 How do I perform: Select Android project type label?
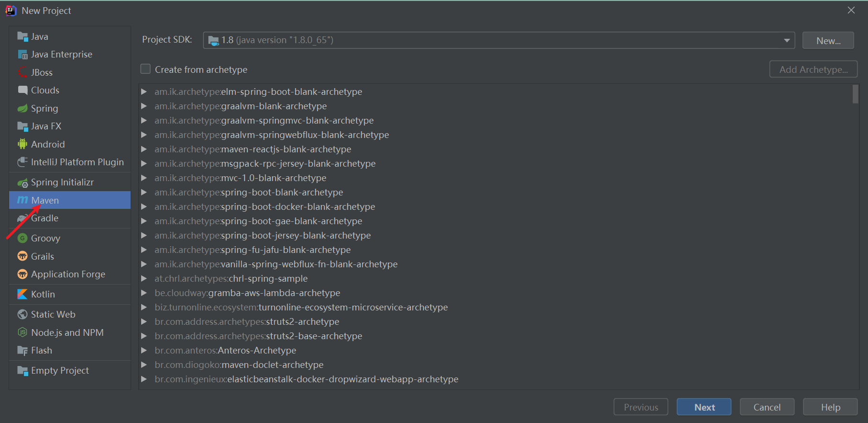click(48, 144)
